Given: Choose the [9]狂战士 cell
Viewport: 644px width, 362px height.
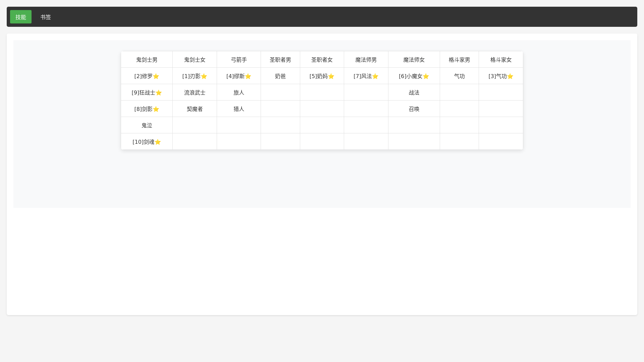Looking at the screenshot, I should (147, 93).
